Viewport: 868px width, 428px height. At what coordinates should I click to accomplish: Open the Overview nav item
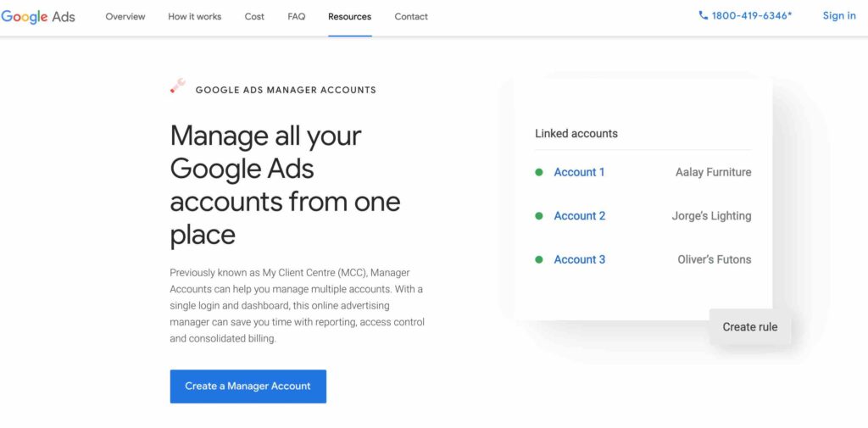click(125, 17)
